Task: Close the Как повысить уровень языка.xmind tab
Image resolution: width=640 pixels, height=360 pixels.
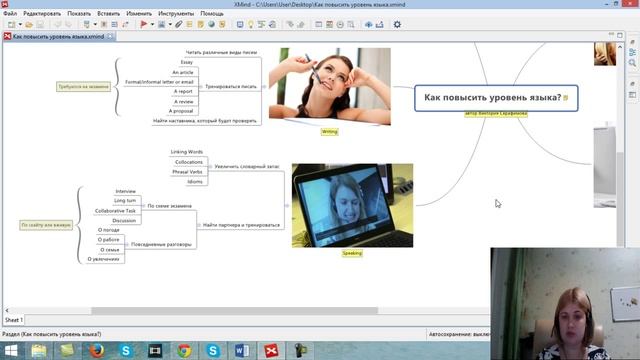Action: pos(110,36)
